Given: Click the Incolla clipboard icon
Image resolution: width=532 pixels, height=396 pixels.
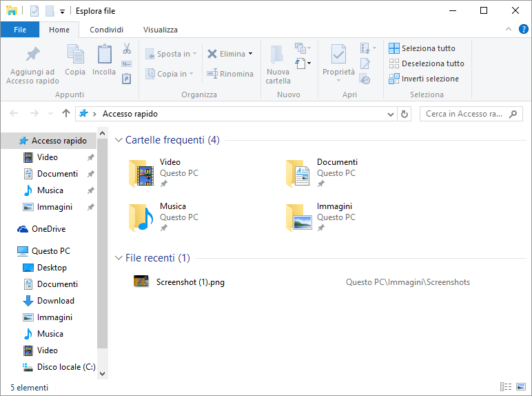Looking at the screenshot, I should pos(104,55).
